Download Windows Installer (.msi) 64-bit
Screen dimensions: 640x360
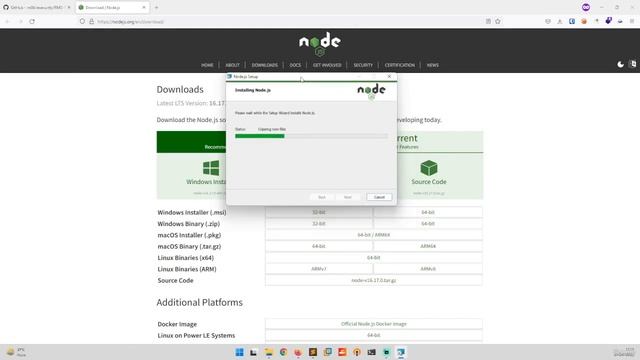coord(428,212)
